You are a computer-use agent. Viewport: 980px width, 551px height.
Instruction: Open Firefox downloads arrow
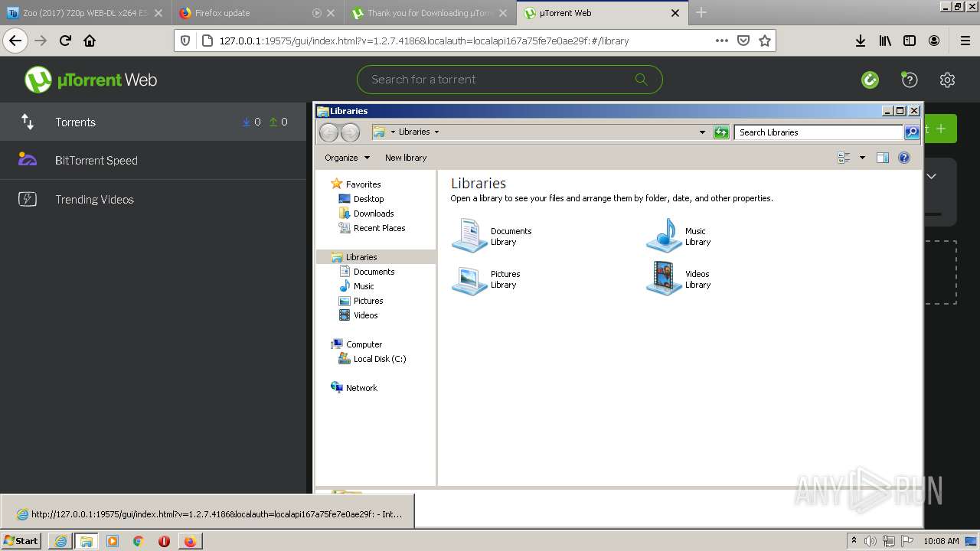(861, 41)
